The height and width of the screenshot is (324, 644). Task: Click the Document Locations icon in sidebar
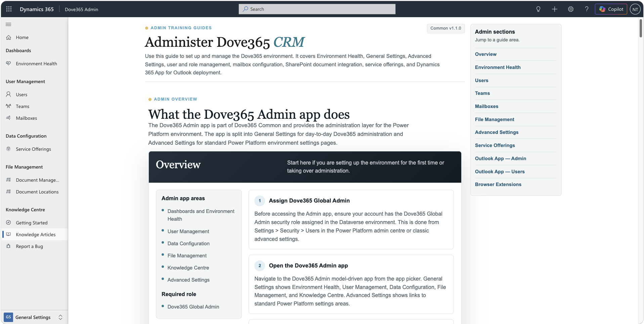tap(9, 192)
